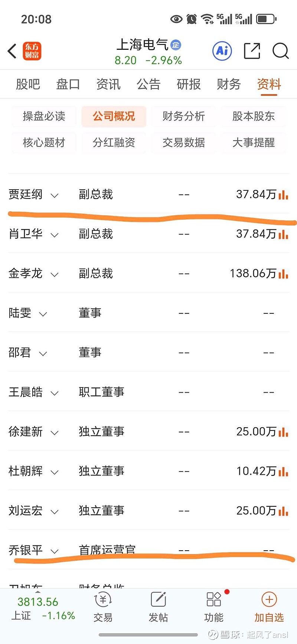This screenshot has width=297, height=644.
Task: Expand details for 刘运宏
Action: [x=55, y=512]
